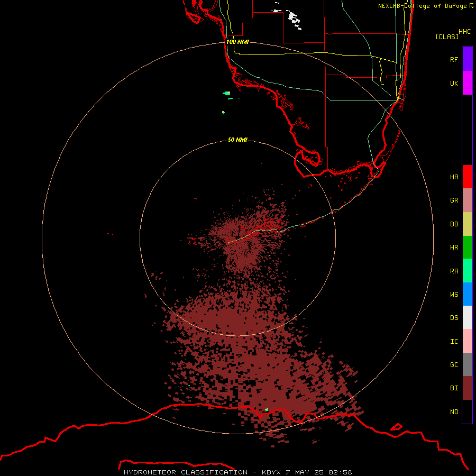Click the RA legend label
Image resolution: width=476 pixels, height=476 pixels.
pyautogui.click(x=454, y=271)
